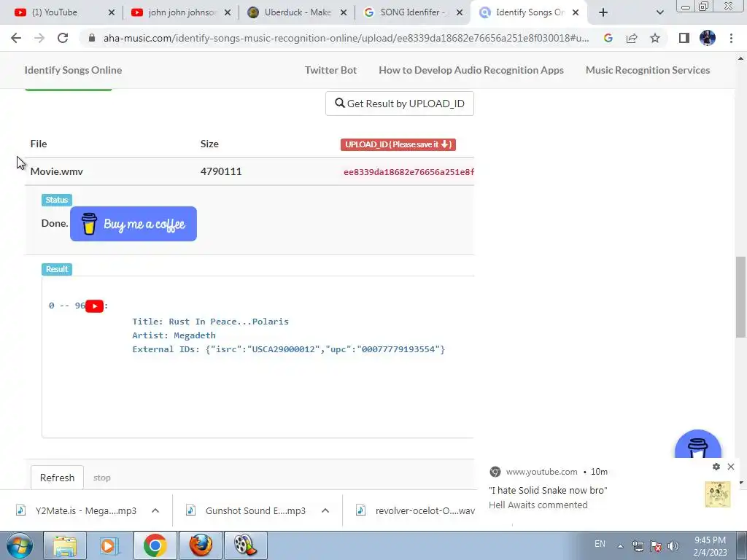Click the volume speaker tray icon

[673, 546]
